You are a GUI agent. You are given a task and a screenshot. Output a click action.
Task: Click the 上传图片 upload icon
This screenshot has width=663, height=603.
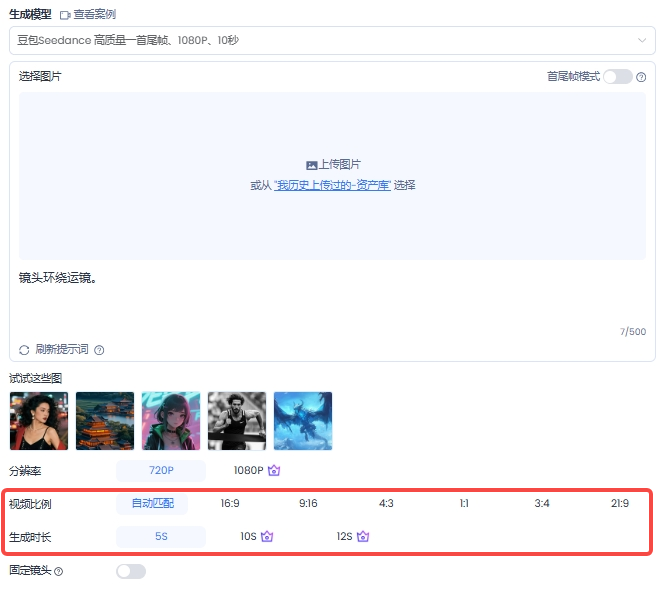click(311, 165)
